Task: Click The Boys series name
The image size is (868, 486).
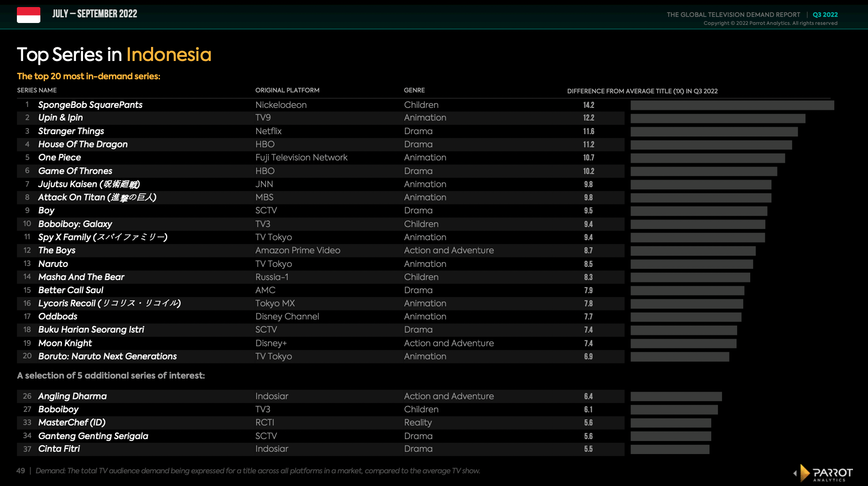Action: click(x=57, y=251)
